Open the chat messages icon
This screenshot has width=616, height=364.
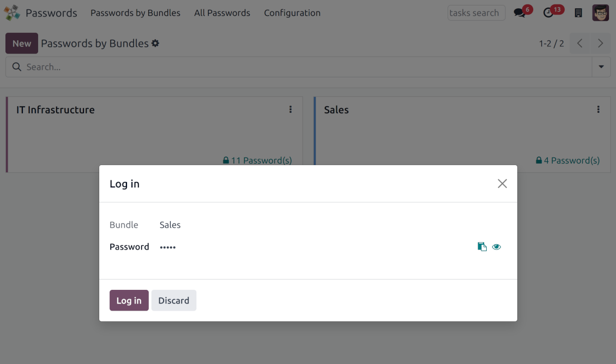pos(519,13)
